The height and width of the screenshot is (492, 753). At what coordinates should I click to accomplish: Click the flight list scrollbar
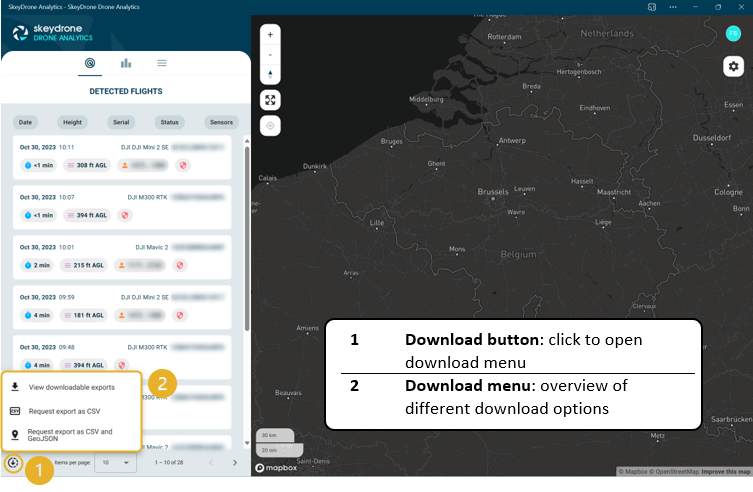[247, 239]
